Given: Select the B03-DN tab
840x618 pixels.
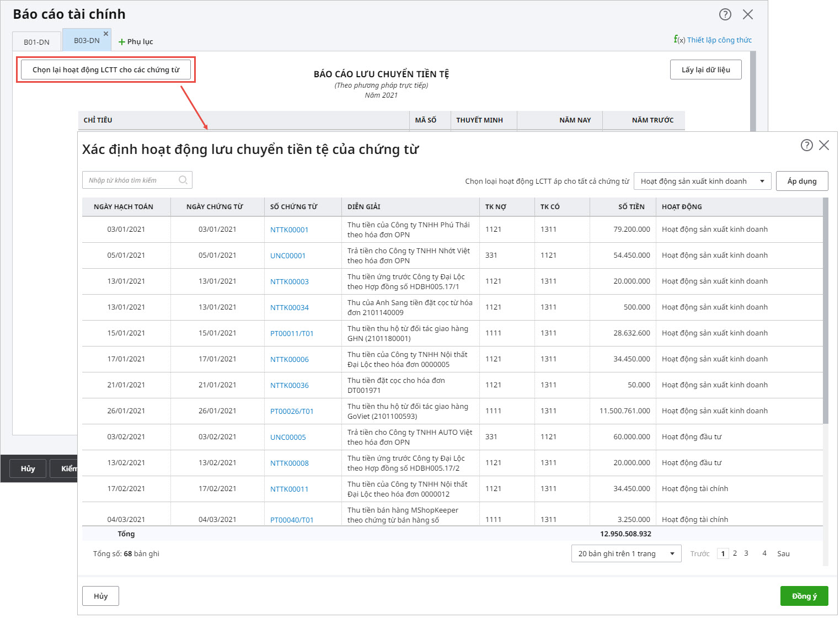Looking at the screenshot, I should pyautogui.click(x=86, y=41).
